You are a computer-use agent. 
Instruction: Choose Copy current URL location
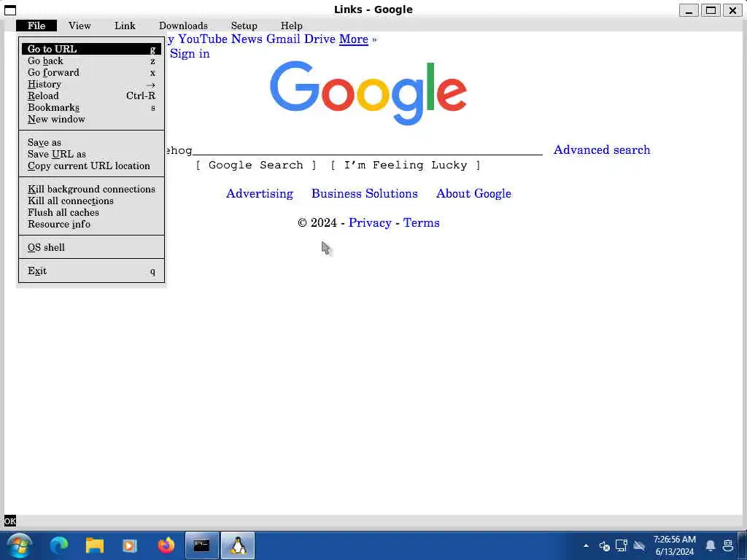(x=91, y=166)
